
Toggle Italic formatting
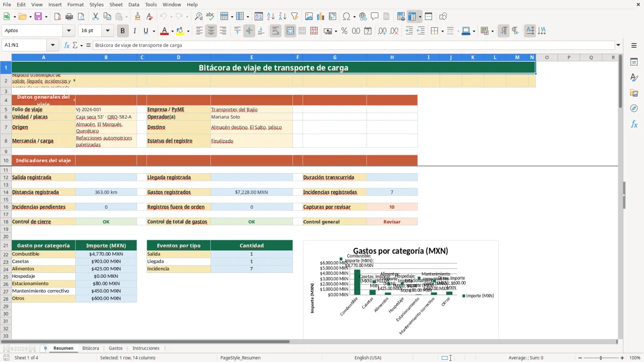point(134,31)
